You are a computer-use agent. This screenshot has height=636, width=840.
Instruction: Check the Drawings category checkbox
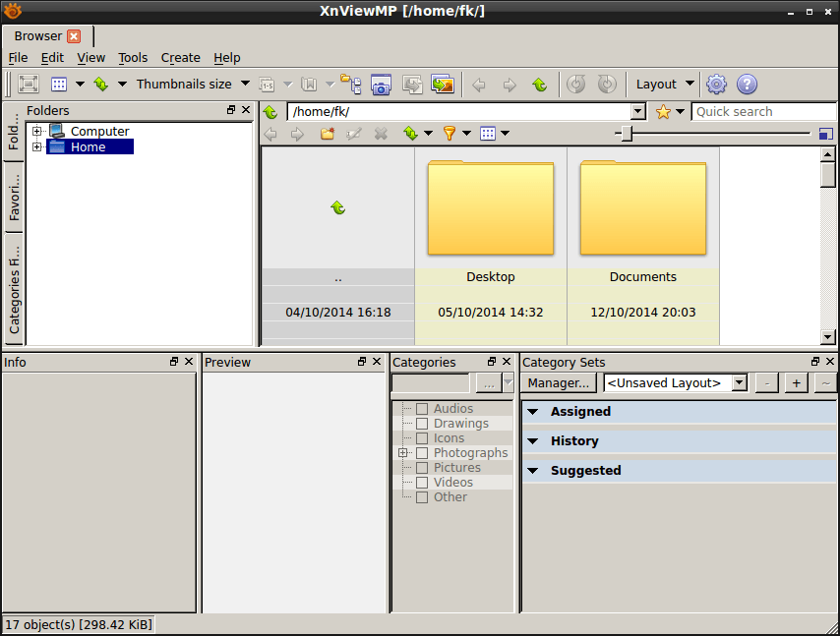(422, 424)
